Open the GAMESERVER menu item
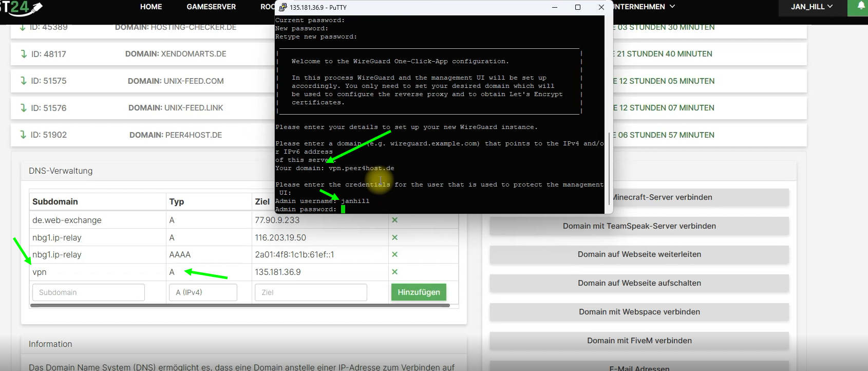Image resolution: width=868 pixels, height=371 pixels. 211,7
